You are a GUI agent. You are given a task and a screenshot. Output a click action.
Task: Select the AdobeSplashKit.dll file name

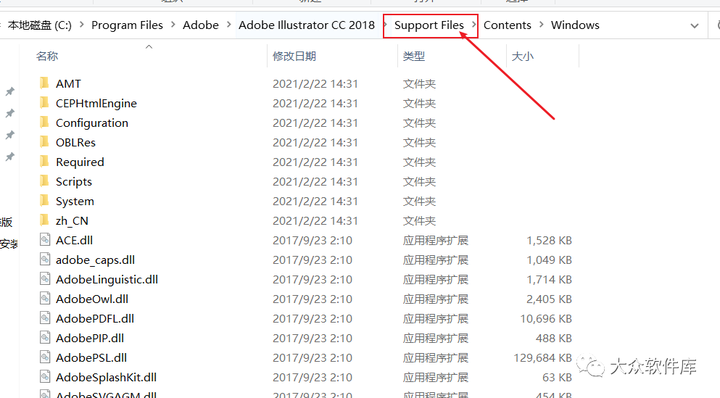[x=106, y=377]
